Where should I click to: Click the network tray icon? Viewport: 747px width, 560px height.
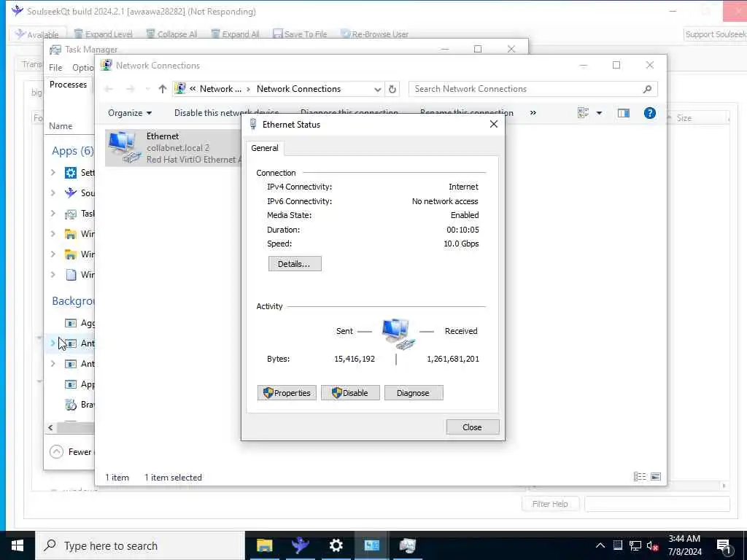tap(635, 545)
